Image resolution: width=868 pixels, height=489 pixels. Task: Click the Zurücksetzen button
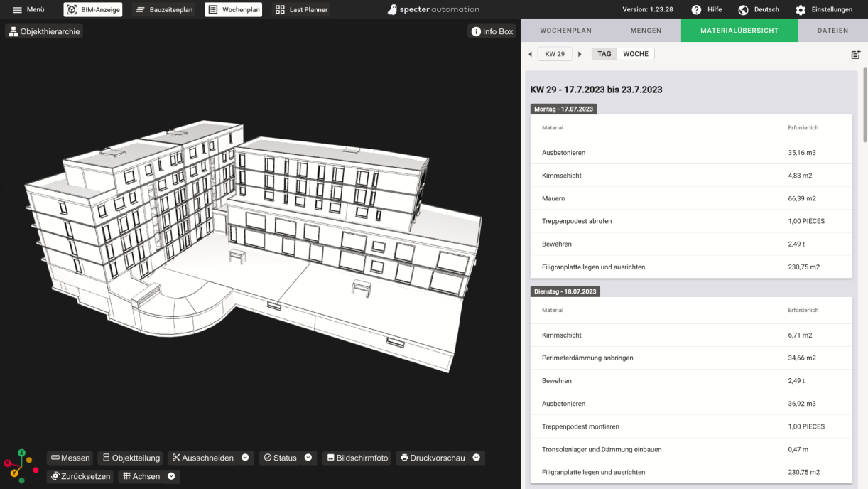point(80,476)
